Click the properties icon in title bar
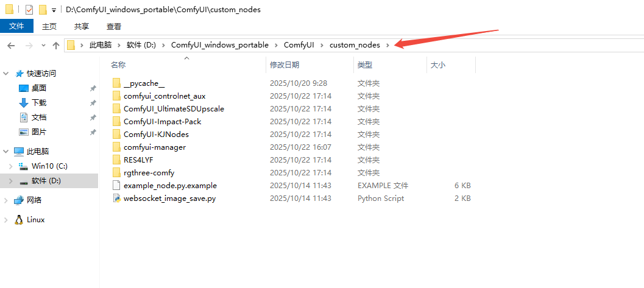The height and width of the screenshot is (288, 644). pos(29,10)
